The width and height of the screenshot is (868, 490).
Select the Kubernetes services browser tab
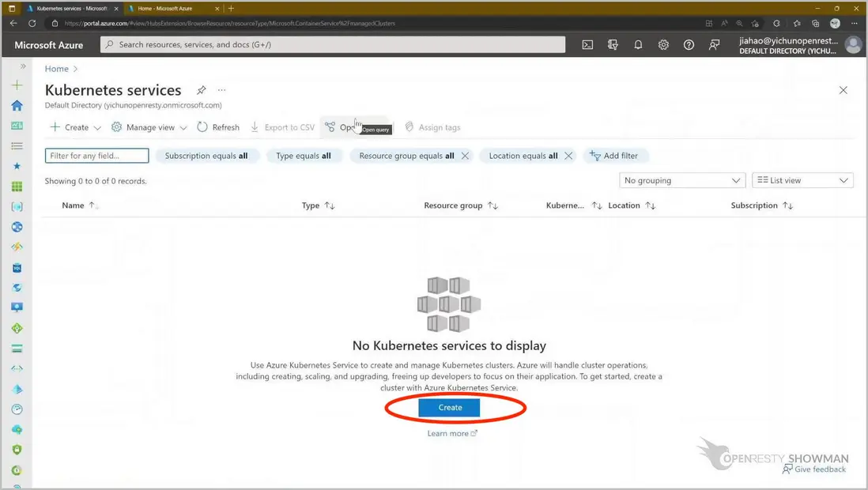(x=73, y=9)
